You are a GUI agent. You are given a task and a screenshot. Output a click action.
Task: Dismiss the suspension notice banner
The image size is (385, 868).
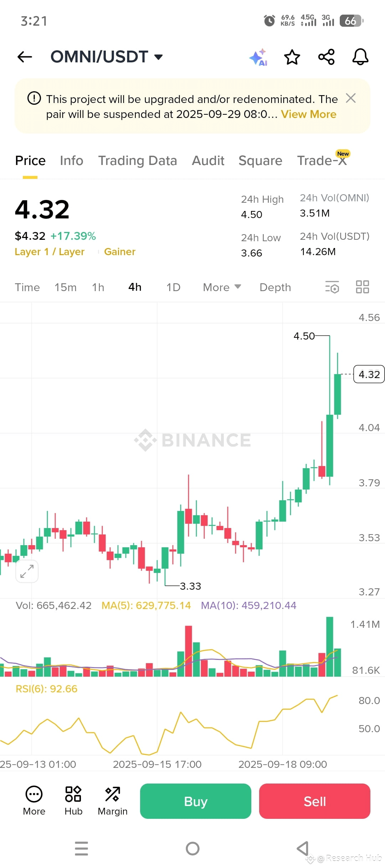pos(351,98)
